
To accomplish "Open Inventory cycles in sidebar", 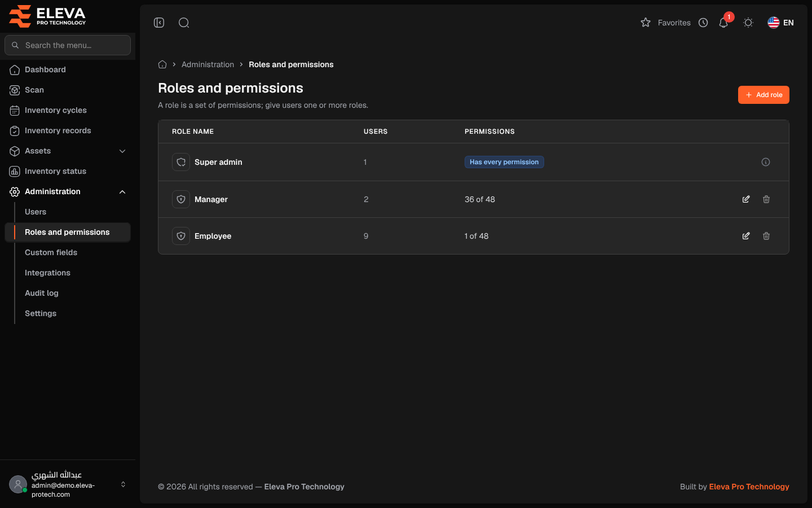I will point(68,110).
